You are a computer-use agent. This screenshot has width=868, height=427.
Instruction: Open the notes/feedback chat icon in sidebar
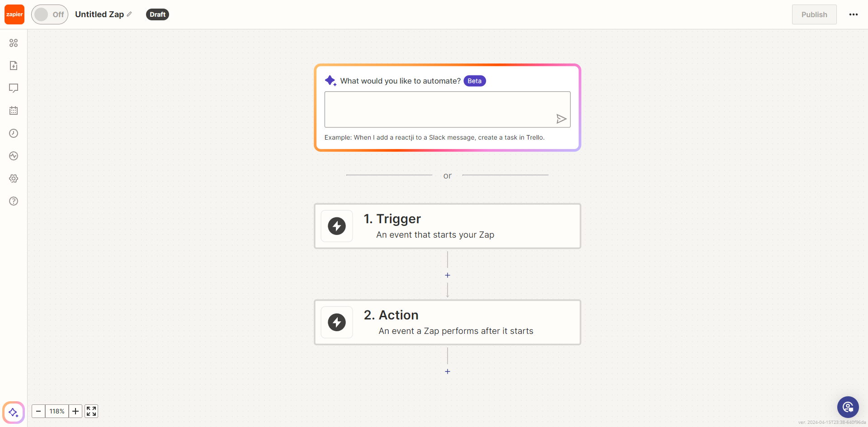tap(14, 88)
